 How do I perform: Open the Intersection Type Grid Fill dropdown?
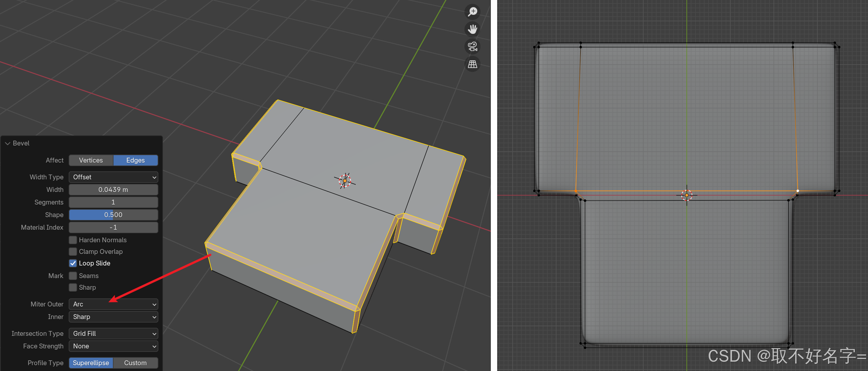tap(113, 334)
